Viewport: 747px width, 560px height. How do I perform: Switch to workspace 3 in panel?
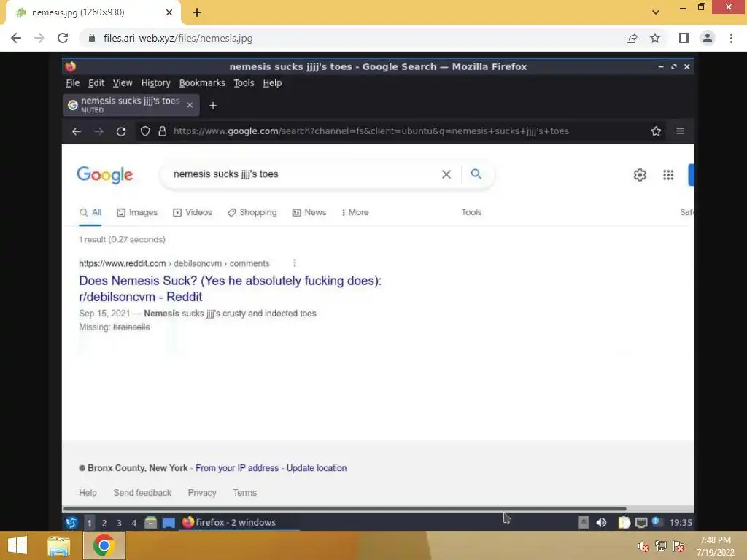pos(119,523)
